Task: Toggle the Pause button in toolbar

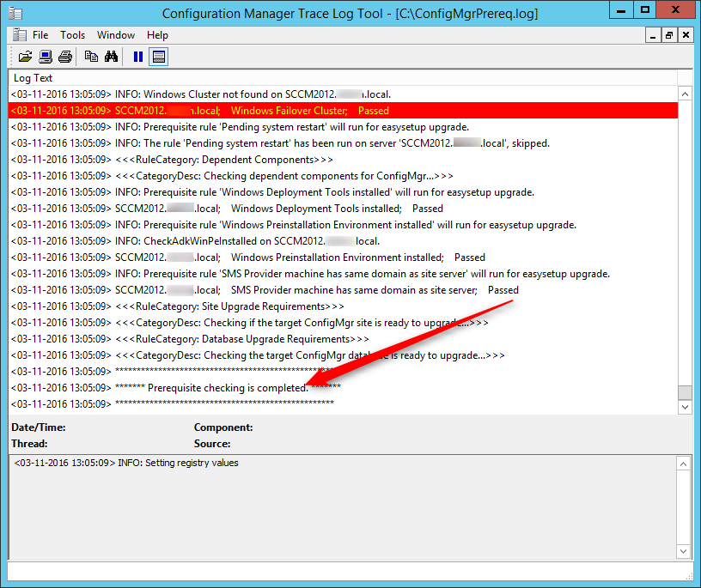Action: (x=138, y=57)
